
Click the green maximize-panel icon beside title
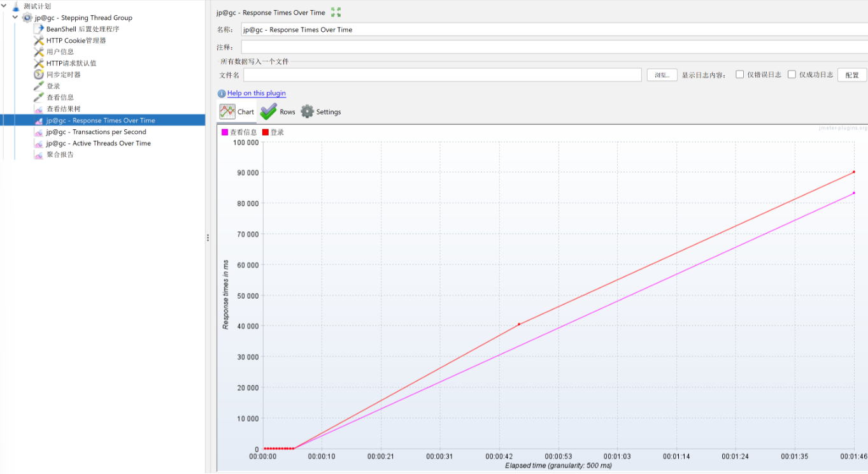[x=336, y=12]
